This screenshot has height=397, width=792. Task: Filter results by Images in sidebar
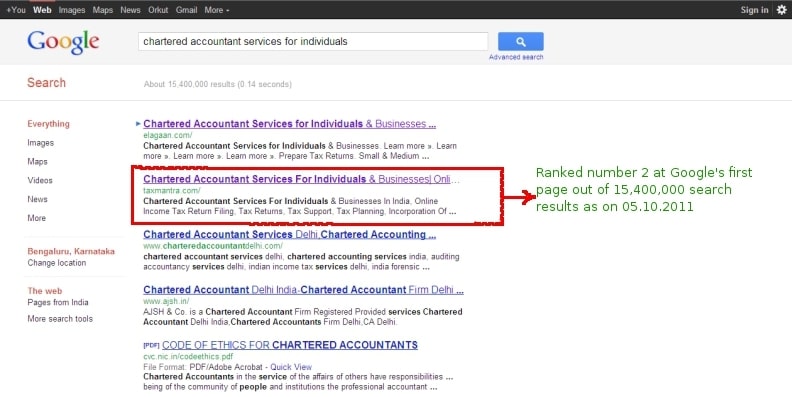coord(40,143)
